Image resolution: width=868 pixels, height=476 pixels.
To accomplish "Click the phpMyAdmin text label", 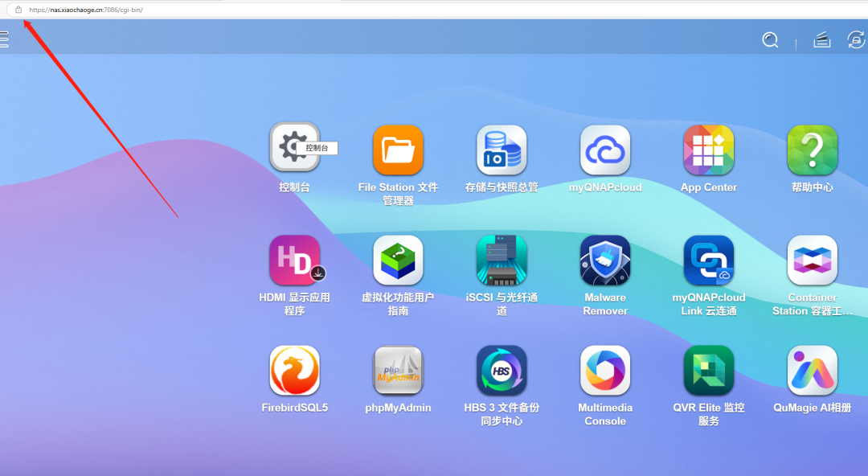I will (398, 408).
